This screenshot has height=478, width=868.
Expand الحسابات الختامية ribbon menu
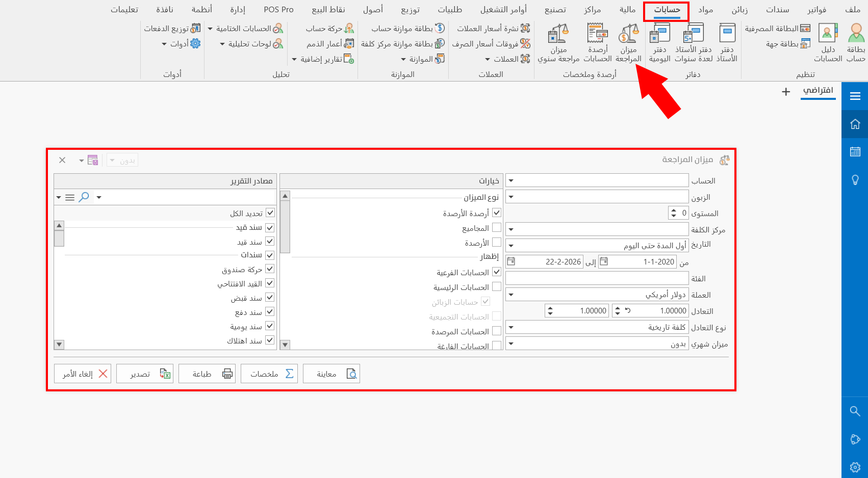coord(245,29)
